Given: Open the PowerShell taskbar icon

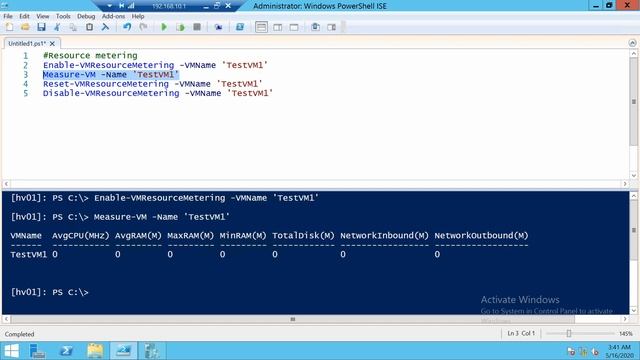Looking at the screenshot, I should point(66,351).
